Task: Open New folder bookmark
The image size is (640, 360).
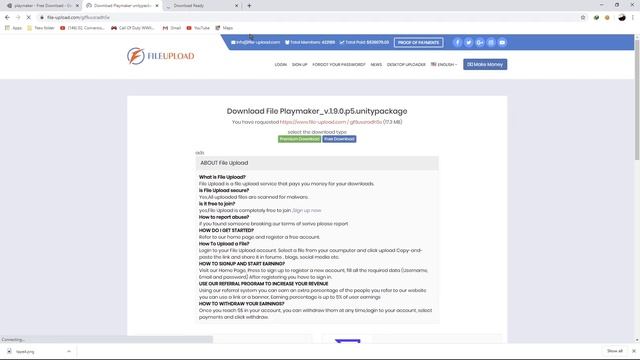Action: pyautogui.click(x=40, y=28)
